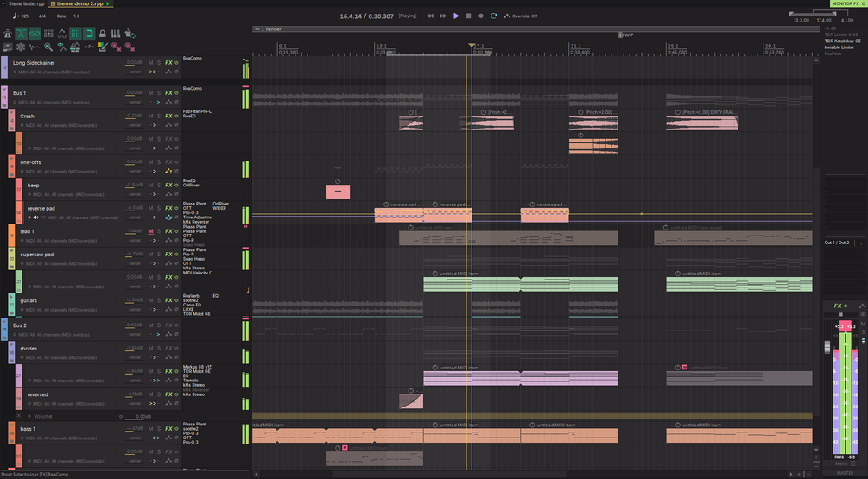This screenshot has width=868, height=479.
Task: Collapse the Crash folder track arrow
Action: [x=11, y=112]
